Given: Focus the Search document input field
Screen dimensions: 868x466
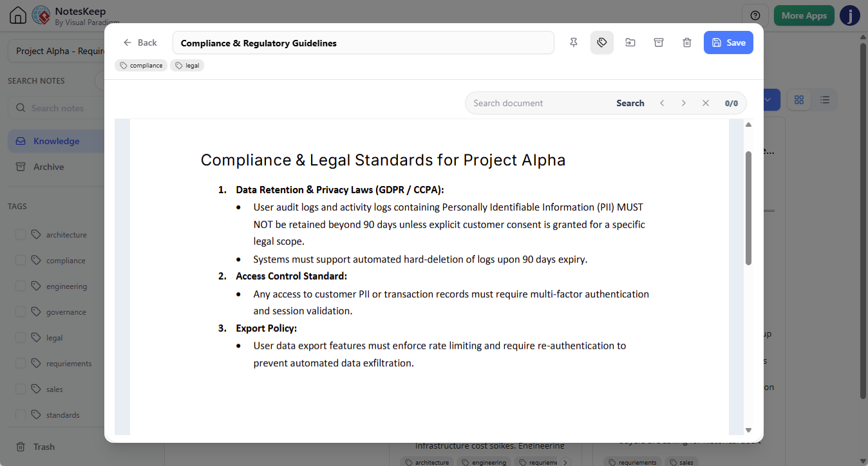Looking at the screenshot, I should (x=540, y=103).
